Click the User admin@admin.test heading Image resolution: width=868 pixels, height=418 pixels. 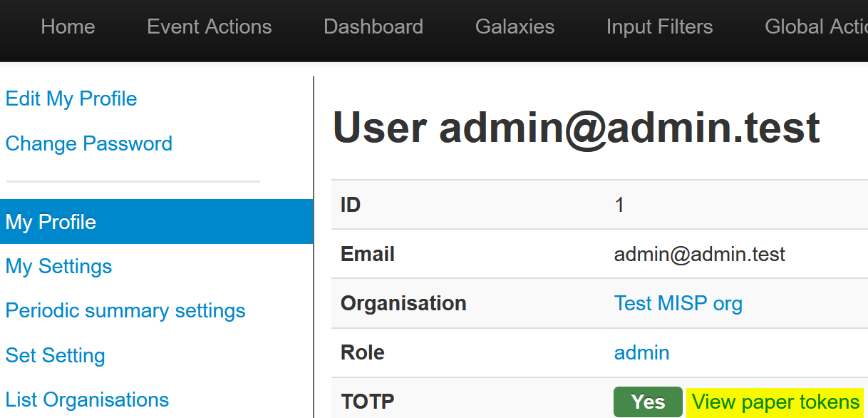pyautogui.click(x=577, y=128)
